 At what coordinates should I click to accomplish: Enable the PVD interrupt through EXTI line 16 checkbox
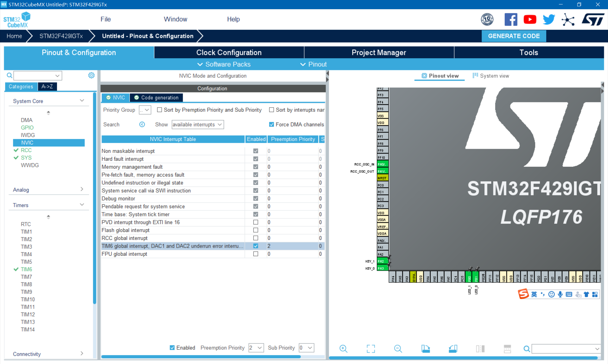click(x=256, y=222)
